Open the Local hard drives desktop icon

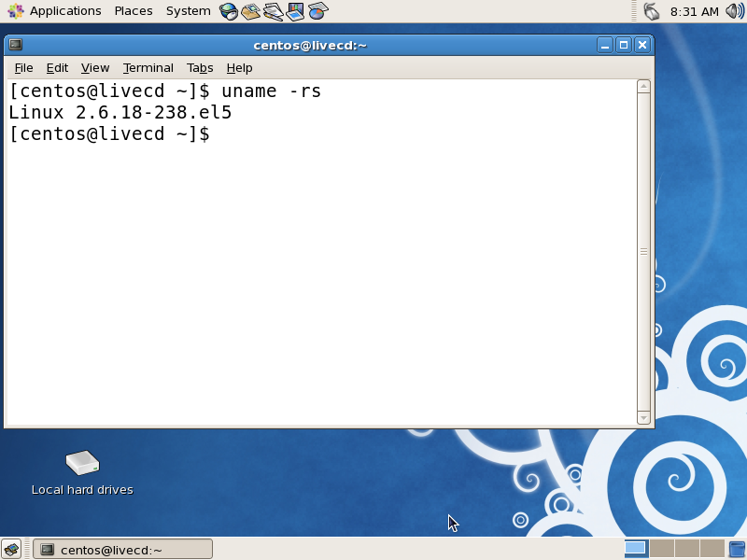click(81, 464)
